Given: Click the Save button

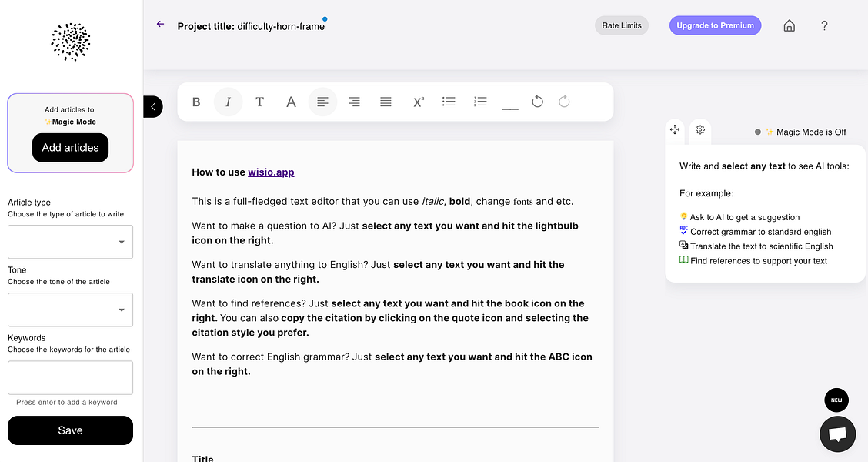Looking at the screenshot, I should point(70,430).
